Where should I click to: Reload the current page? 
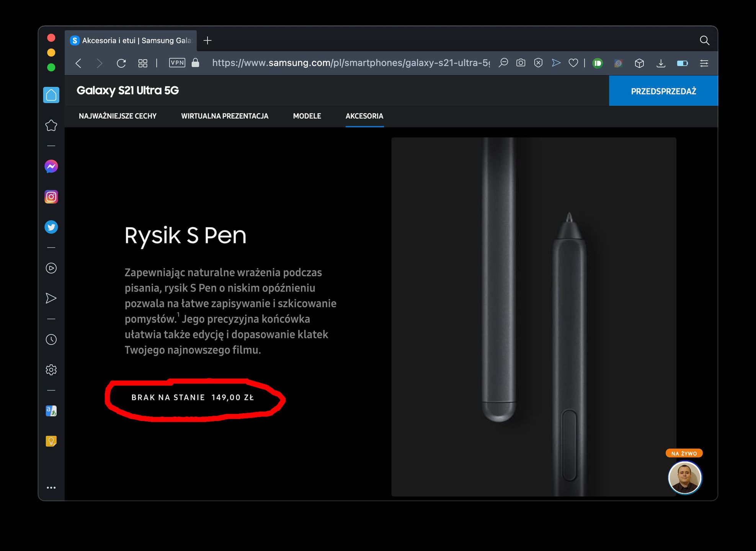coord(121,63)
